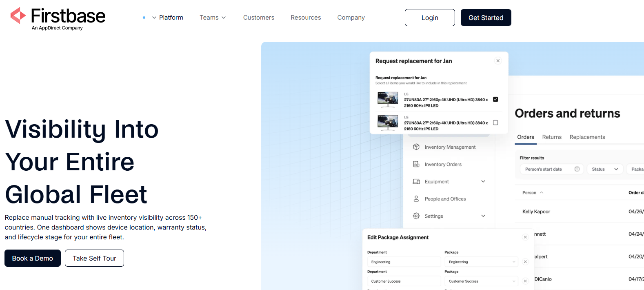Click the DiCanio row name
Viewport: 644px width, 290px height.
tap(543, 279)
